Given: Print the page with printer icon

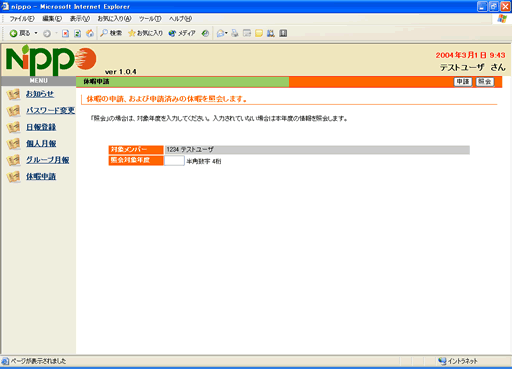Looking at the screenshot, I should click(235, 33).
